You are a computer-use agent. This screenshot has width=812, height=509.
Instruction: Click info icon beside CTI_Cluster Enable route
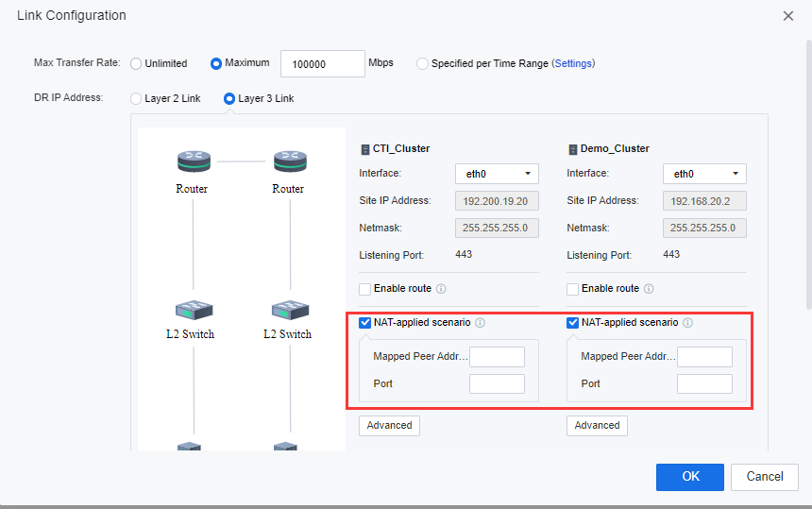click(x=441, y=289)
